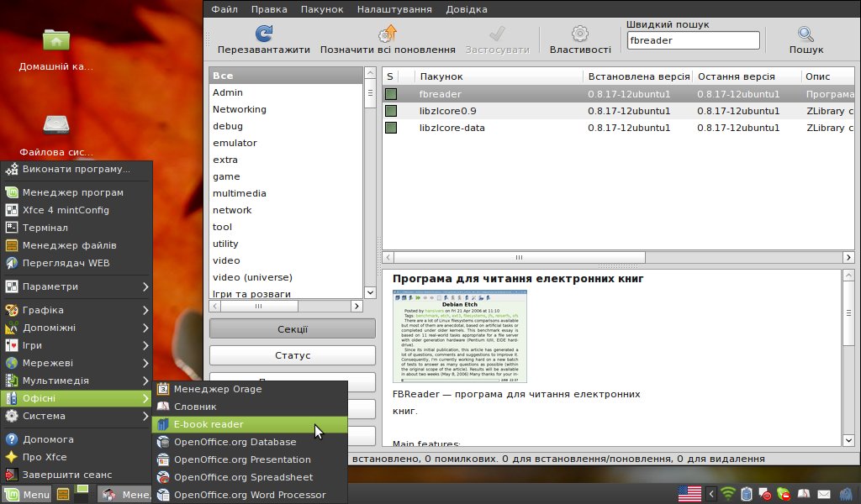
Task: Sort by Пакунок column header
Action: pos(499,76)
